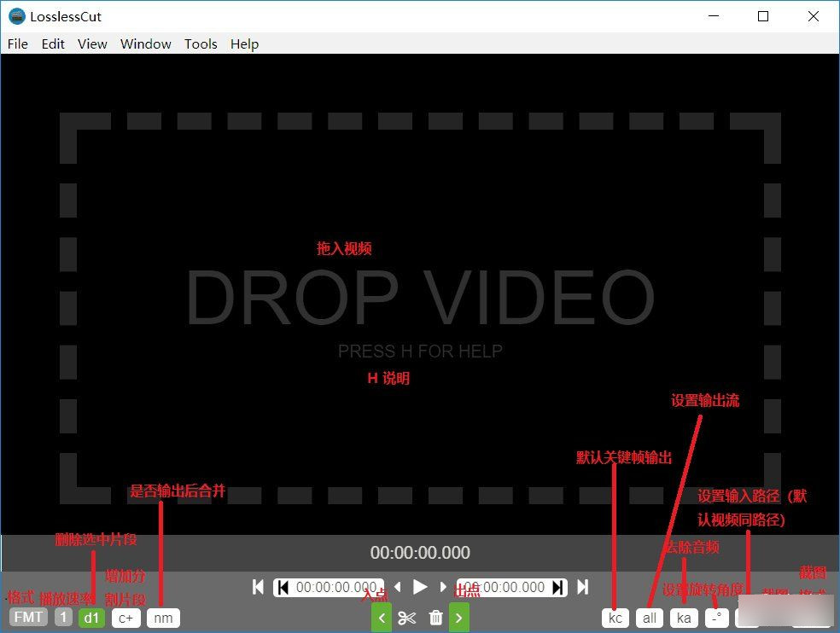Set cut start with green left arrow

[382, 618]
